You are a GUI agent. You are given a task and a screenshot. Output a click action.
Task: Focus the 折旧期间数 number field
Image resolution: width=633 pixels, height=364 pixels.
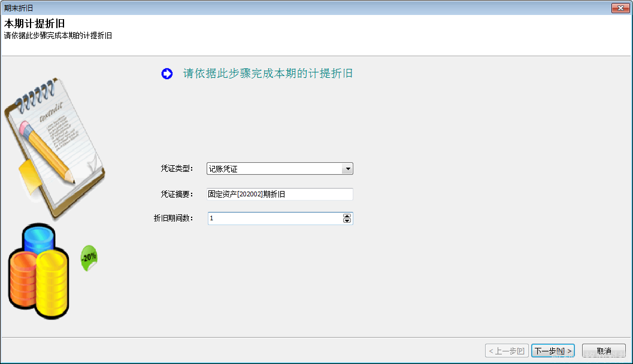[x=274, y=219]
